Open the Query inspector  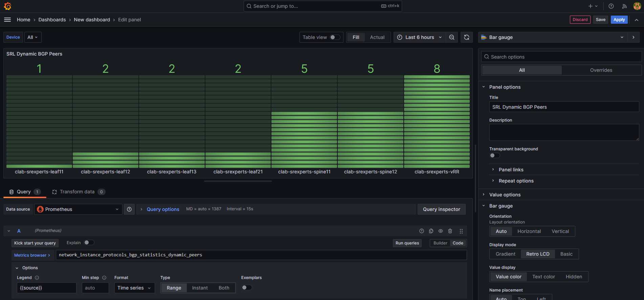pos(441,209)
